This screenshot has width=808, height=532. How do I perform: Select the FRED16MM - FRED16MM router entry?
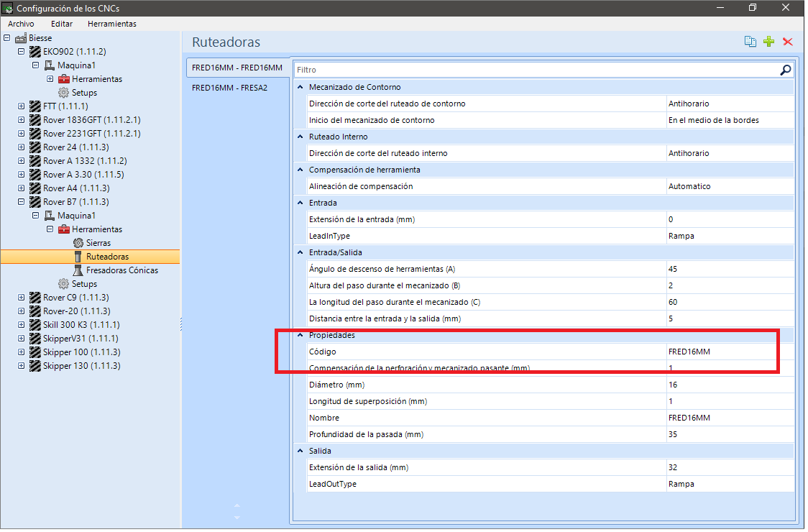[x=237, y=68]
